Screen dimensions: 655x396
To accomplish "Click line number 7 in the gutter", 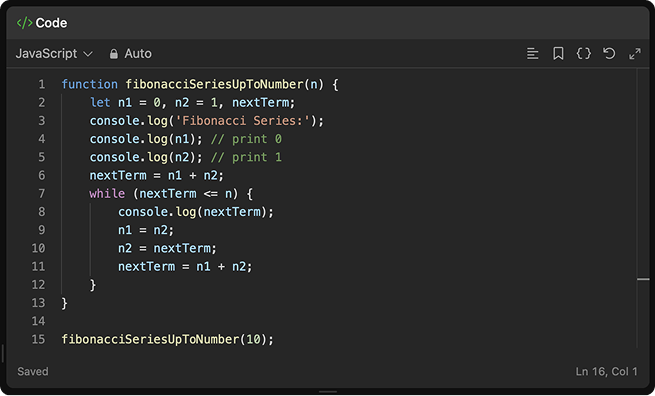I will point(42,194).
